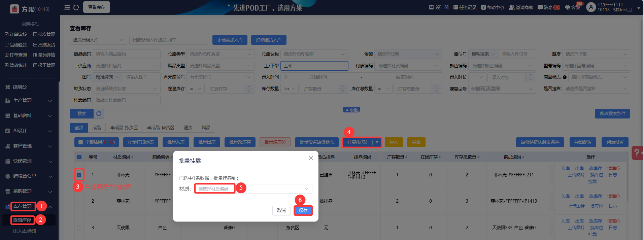Click the refresh icon in top bar
This screenshot has width=644, height=240.
click(76, 7)
